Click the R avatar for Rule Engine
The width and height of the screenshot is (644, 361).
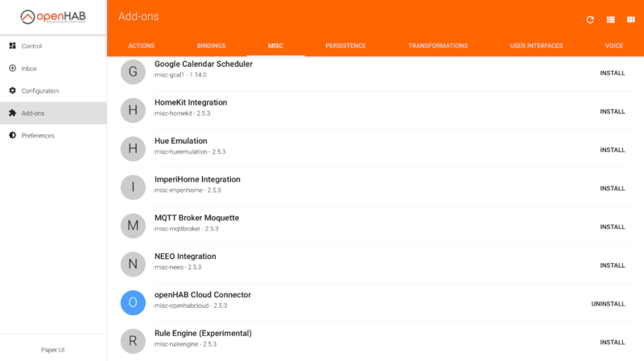pyautogui.click(x=133, y=341)
